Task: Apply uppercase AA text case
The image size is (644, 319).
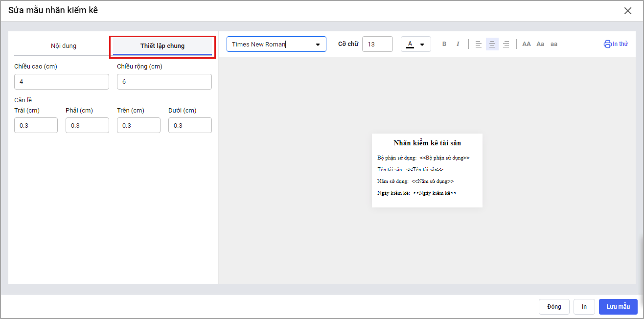Action: (x=527, y=44)
